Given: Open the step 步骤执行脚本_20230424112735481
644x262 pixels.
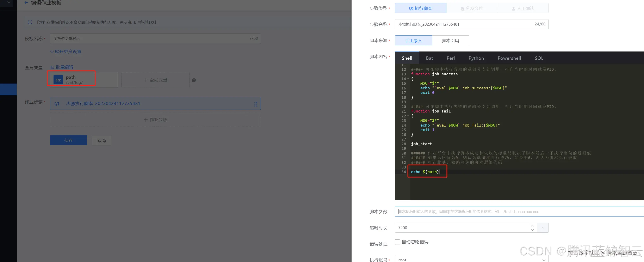Looking at the screenshot, I should (155, 104).
